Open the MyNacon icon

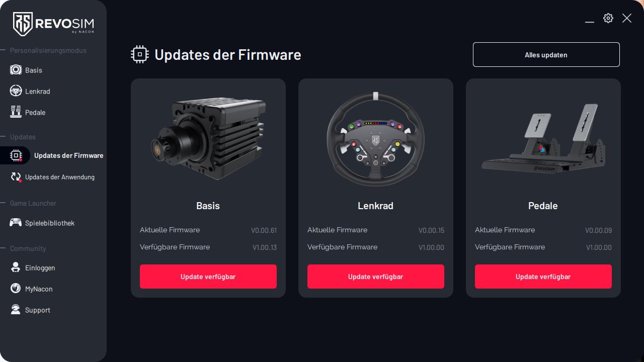pyautogui.click(x=16, y=289)
